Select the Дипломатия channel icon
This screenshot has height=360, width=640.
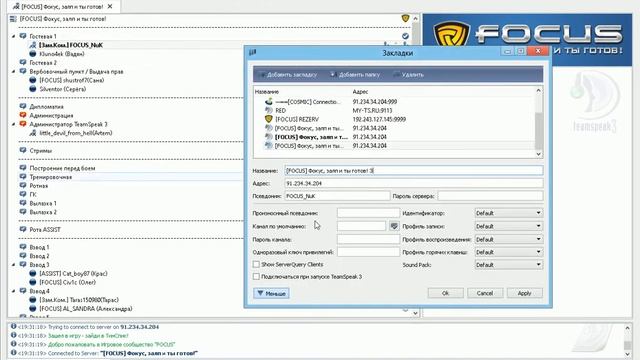pyautogui.click(x=23, y=107)
